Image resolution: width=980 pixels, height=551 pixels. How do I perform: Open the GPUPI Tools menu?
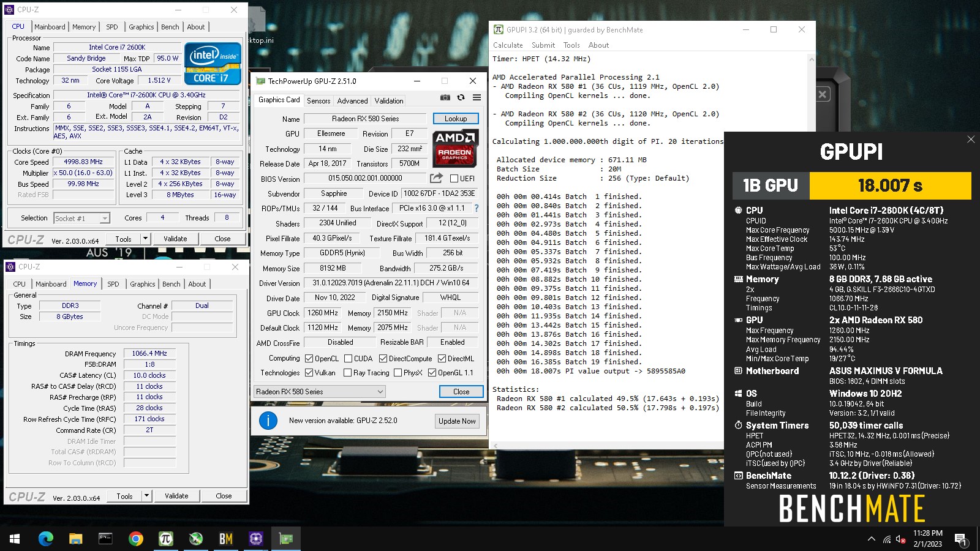[571, 45]
